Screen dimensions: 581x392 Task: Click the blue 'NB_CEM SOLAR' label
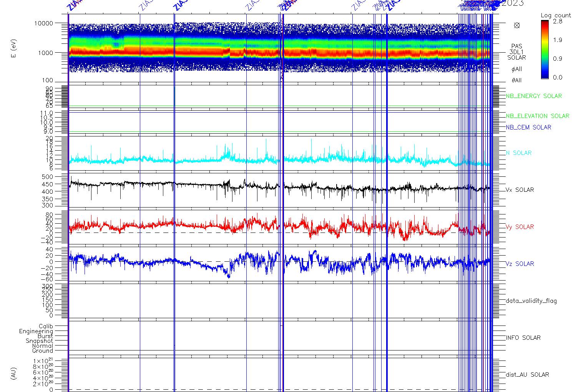coord(528,127)
